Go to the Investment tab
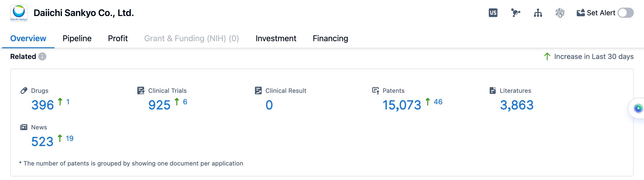 (276, 38)
